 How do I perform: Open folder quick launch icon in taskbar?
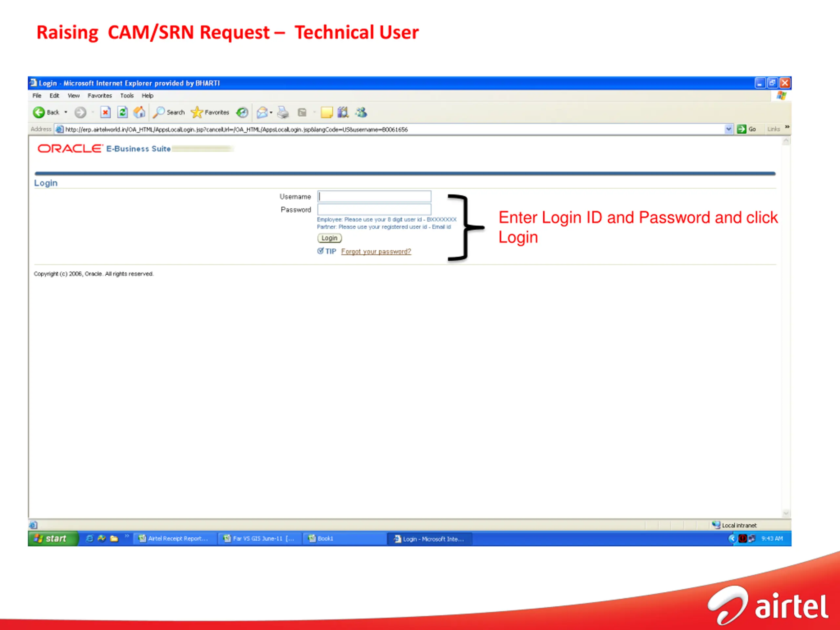tap(114, 538)
